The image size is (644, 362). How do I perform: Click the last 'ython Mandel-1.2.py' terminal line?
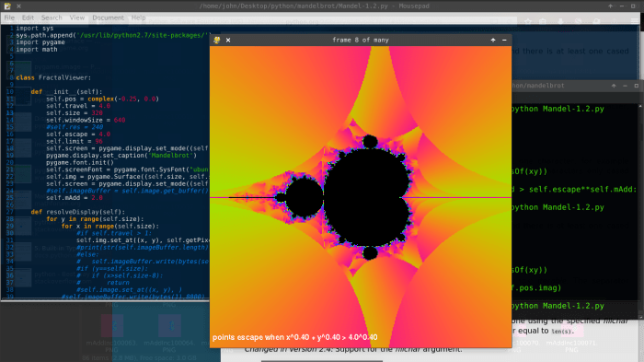pos(558,306)
